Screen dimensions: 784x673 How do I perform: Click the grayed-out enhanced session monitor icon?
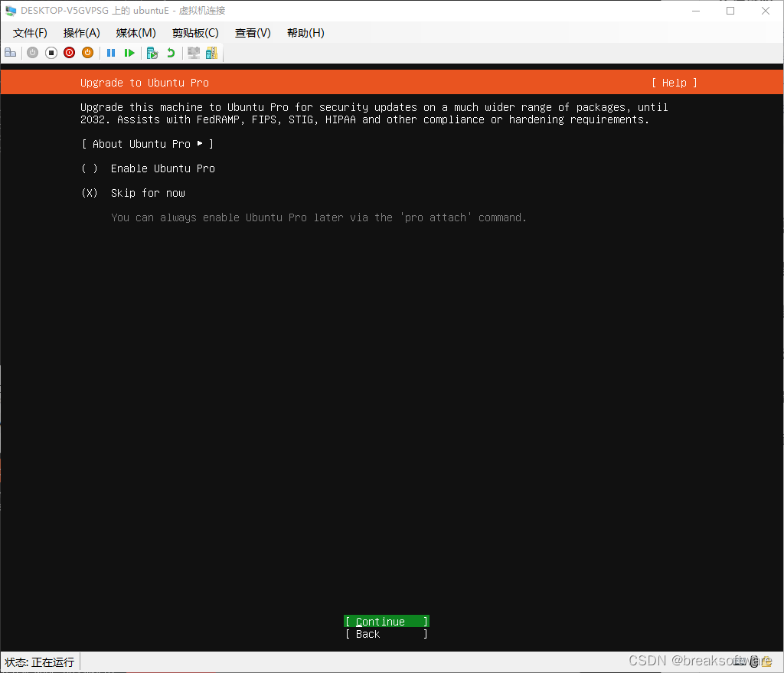pyautogui.click(x=194, y=53)
